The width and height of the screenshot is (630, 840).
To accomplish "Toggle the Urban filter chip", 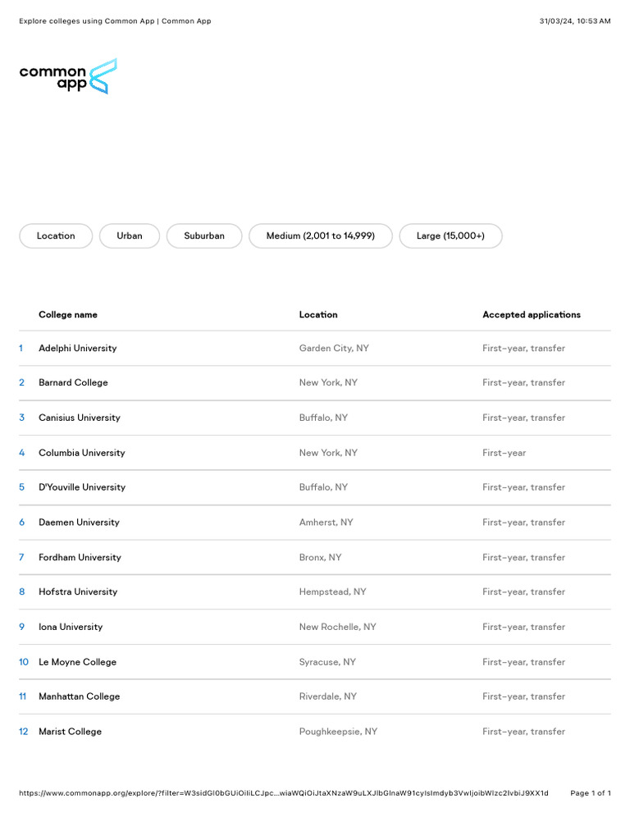I will 130,236.
